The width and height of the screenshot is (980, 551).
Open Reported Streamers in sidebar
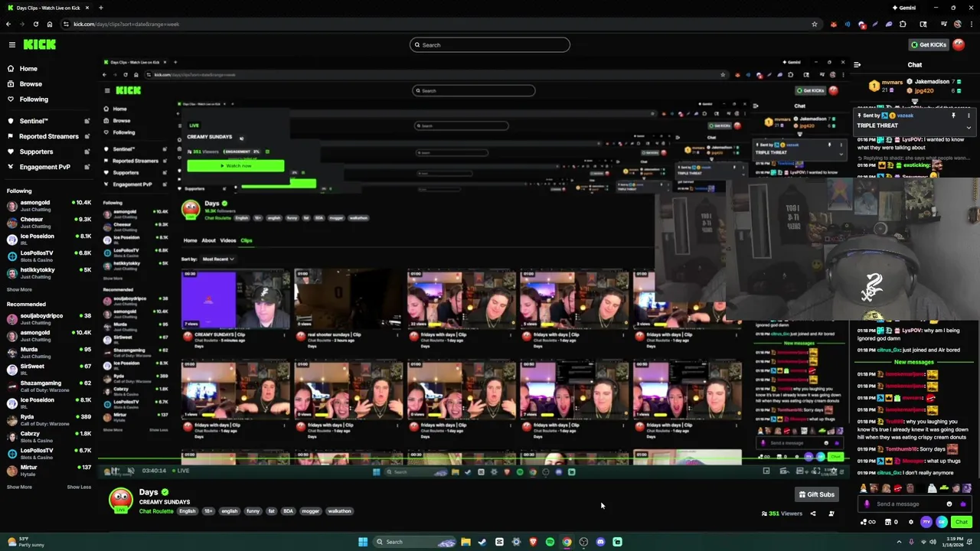(x=49, y=136)
